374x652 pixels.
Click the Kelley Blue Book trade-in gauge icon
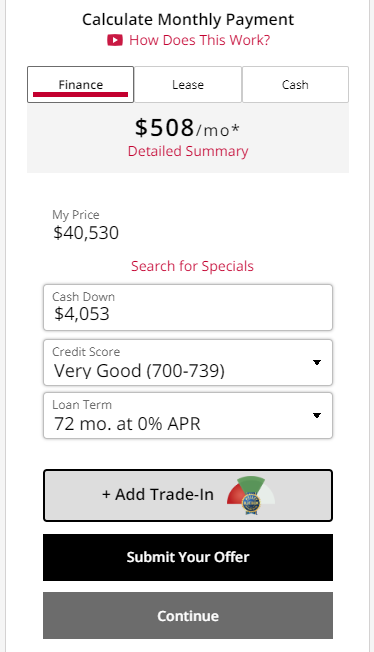[x=251, y=495]
